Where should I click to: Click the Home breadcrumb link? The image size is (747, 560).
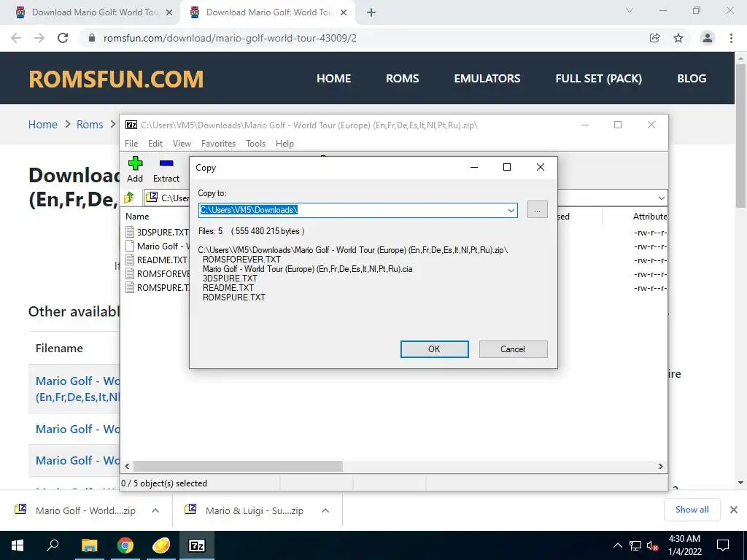tap(43, 124)
